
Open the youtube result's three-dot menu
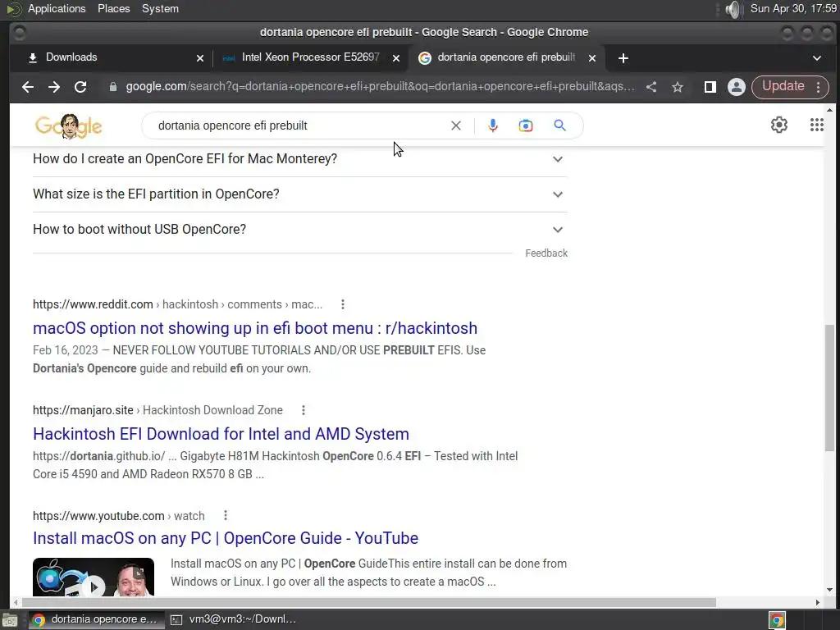click(226, 515)
